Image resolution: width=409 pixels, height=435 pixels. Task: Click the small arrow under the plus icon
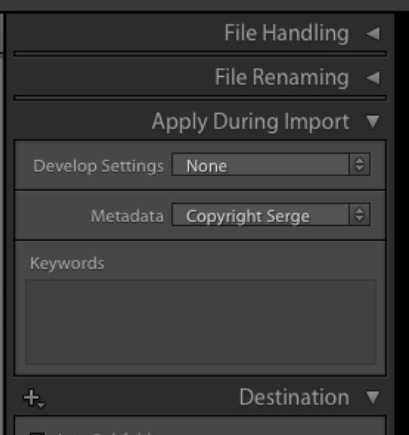pyautogui.click(x=41, y=405)
